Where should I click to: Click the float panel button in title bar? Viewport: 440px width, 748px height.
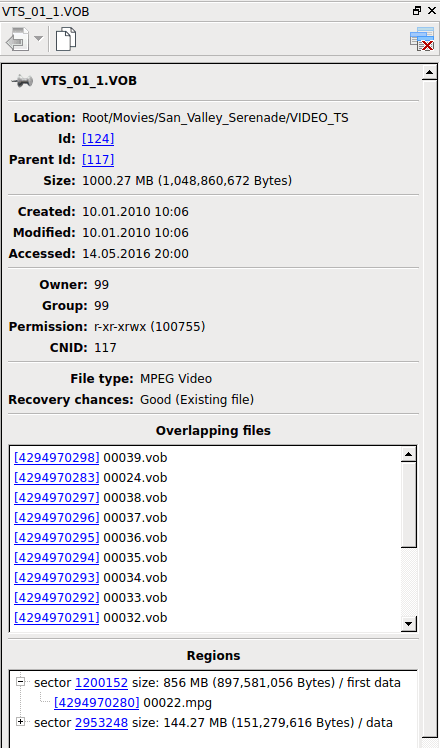tap(417, 10)
